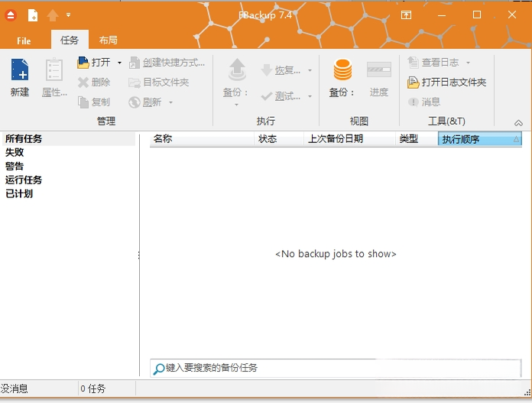Screen dimensions: 532x403
Task: Click the orange FBackup logo icon in title bar
Action: pyautogui.click(x=11, y=15)
